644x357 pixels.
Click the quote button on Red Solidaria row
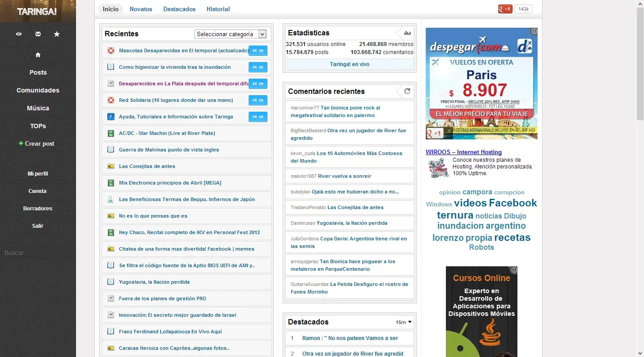(258, 100)
